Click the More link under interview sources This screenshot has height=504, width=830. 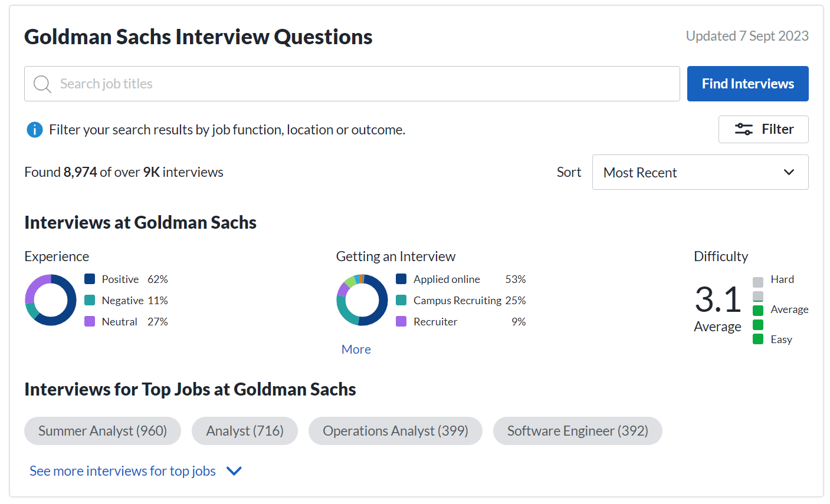356,349
